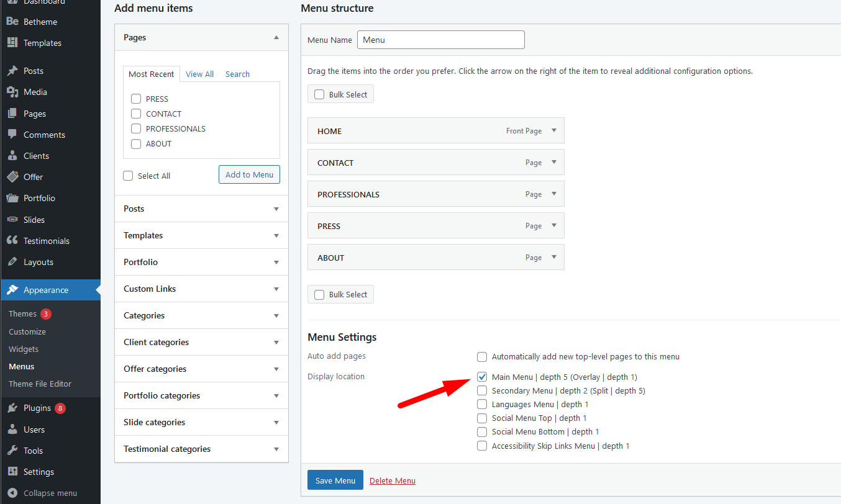Click the Users sidebar icon
Screen dimensions: 841x504
[x=12, y=430]
